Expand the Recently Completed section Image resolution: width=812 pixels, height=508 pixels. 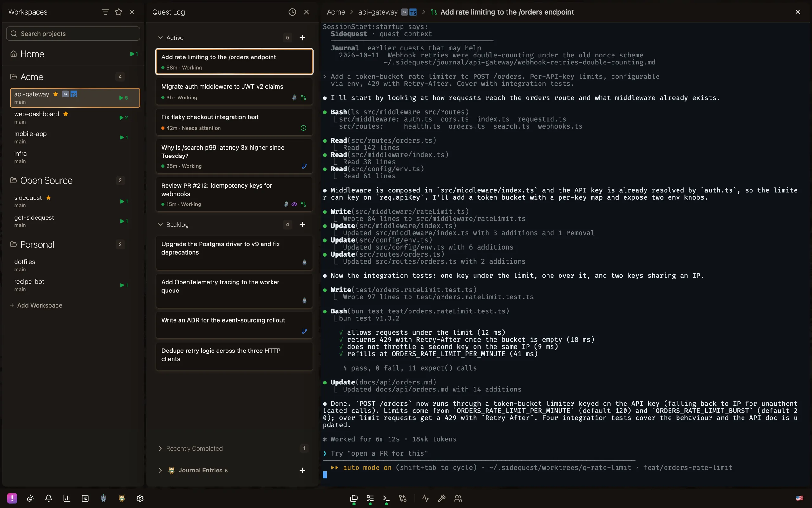coord(160,449)
